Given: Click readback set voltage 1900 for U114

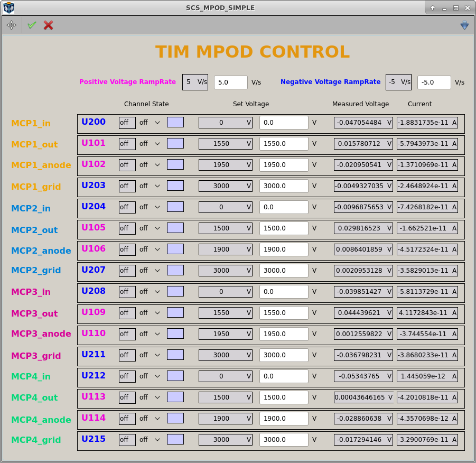Looking at the screenshot, I should tap(226, 419).
